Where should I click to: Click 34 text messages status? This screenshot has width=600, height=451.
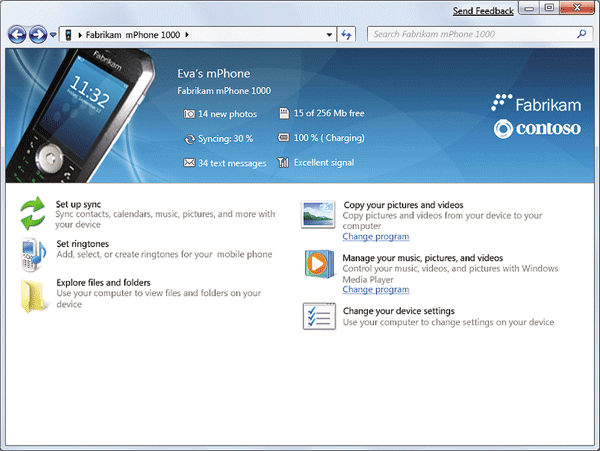point(232,163)
